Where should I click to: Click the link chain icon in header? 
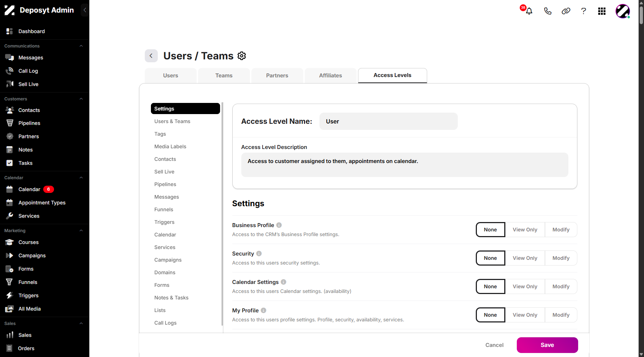coord(566,11)
